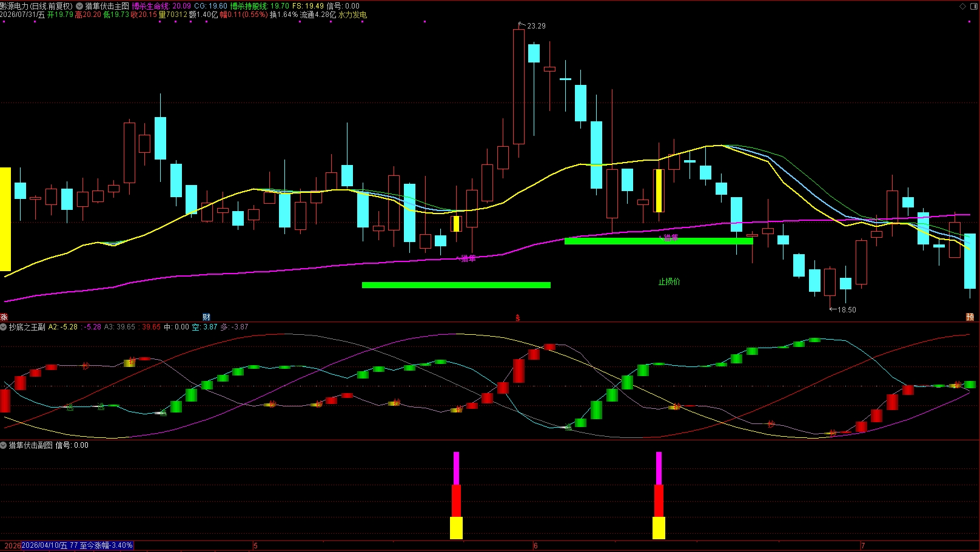Click the 18.50 low price label
The height and width of the screenshot is (552, 980).
(847, 310)
